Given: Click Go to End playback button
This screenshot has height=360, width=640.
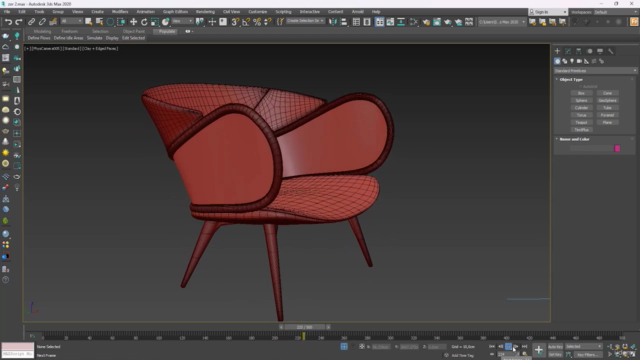Looking at the screenshot, I should click(x=524, y=347).
